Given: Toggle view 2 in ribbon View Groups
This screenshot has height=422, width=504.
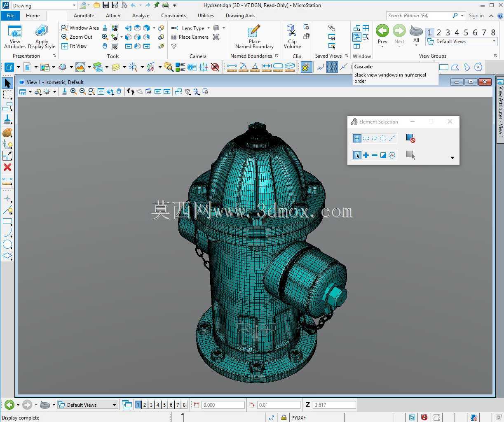Looking at the screenshot, I should [x=438, y=32].
